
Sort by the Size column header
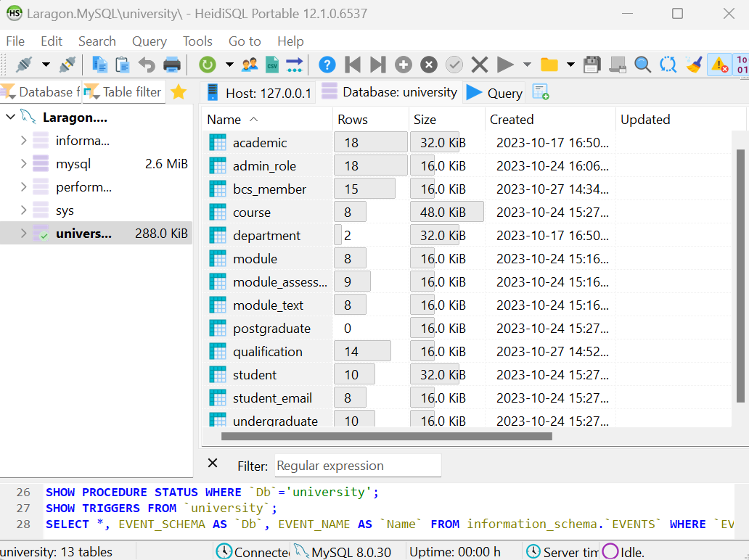[446, 120]
